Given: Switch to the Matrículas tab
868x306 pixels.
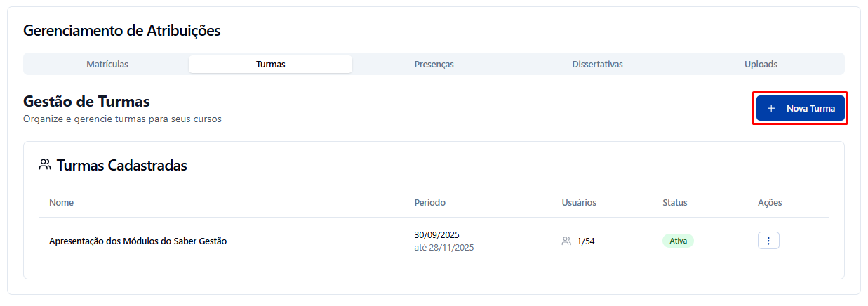Looking at the screenshot, I should [x=107, y=64].
